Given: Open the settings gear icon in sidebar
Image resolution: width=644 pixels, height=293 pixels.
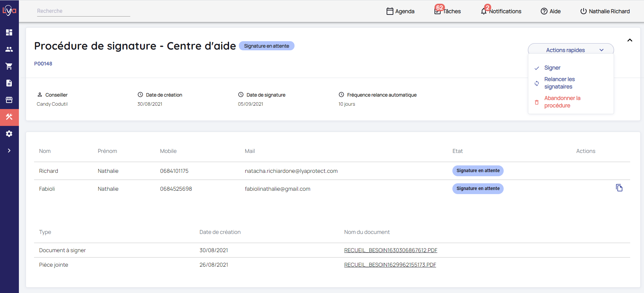Looking at the screenshot, I should click(x=9, y=134).
